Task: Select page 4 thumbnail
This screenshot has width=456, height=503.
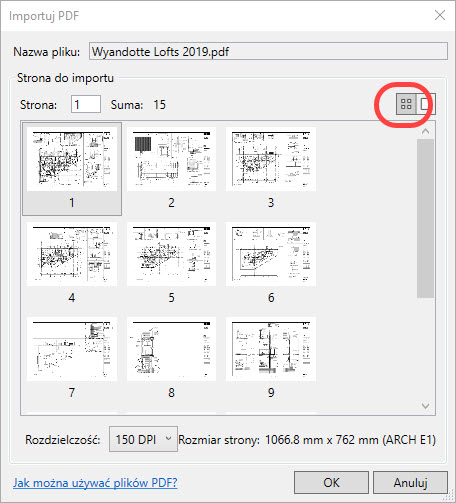Action: (72, 264)
